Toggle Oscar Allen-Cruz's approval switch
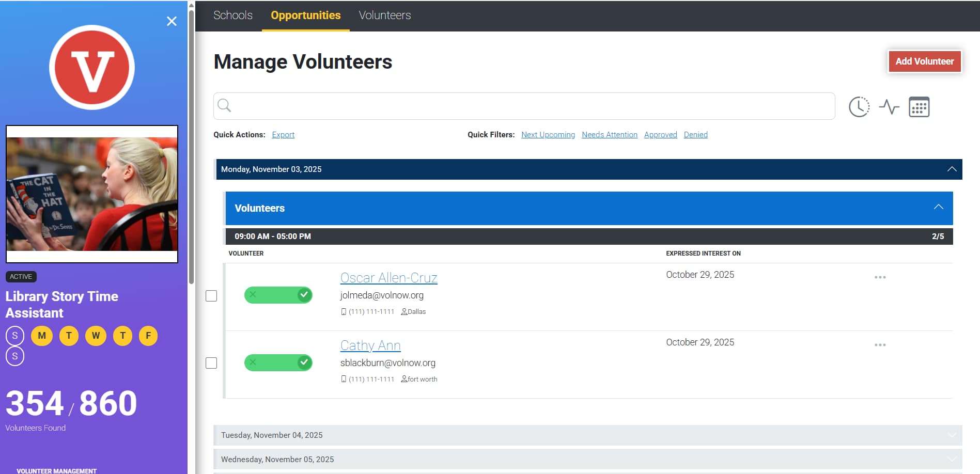 [278, 295]
